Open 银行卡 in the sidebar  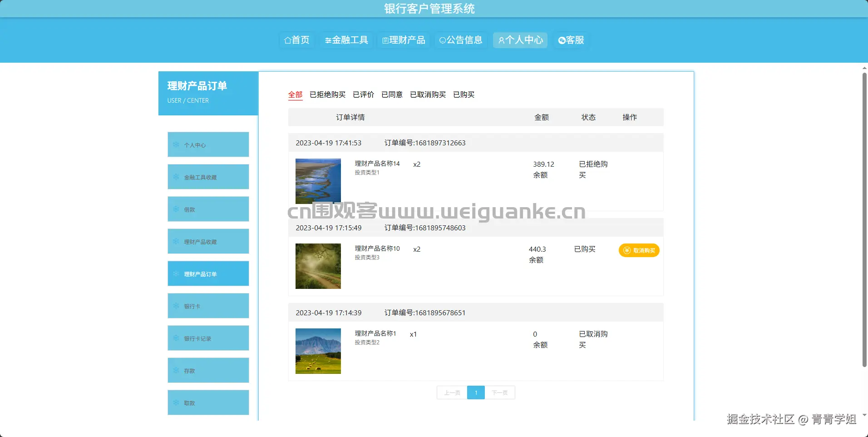pos(208,306)
